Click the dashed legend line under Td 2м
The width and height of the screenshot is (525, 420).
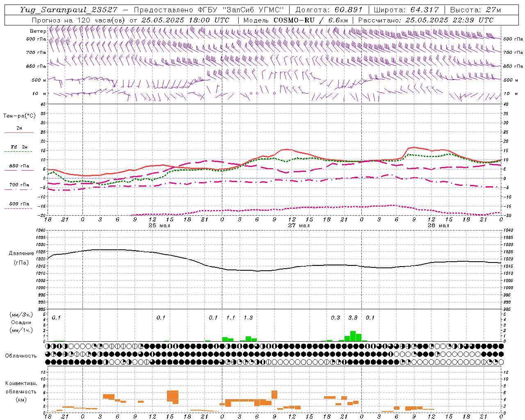tap(18, 152)
